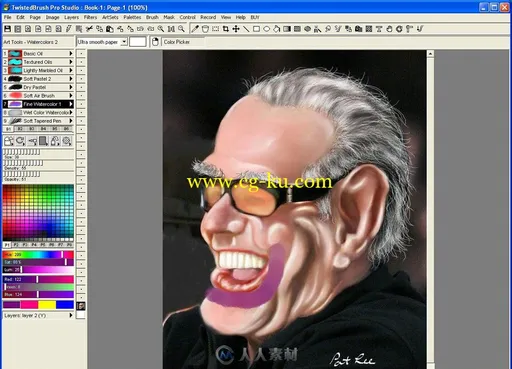Viewport: 512px width, 369px height.
Task: Pick the blue swatch below sliders
Action: click(65, 304)
